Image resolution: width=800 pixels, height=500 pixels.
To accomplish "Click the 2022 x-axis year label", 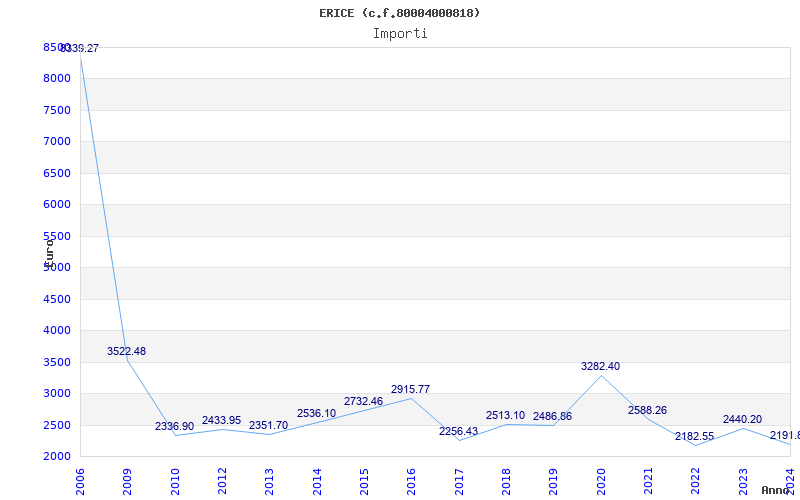I will [x=695, y=481].
